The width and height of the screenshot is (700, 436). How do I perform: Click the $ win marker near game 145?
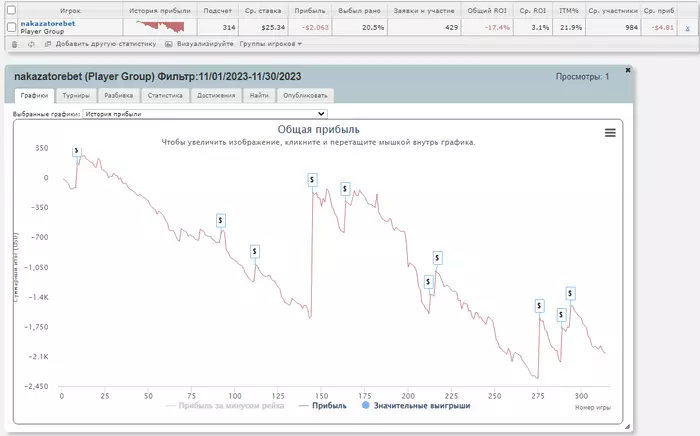(312, 180)
